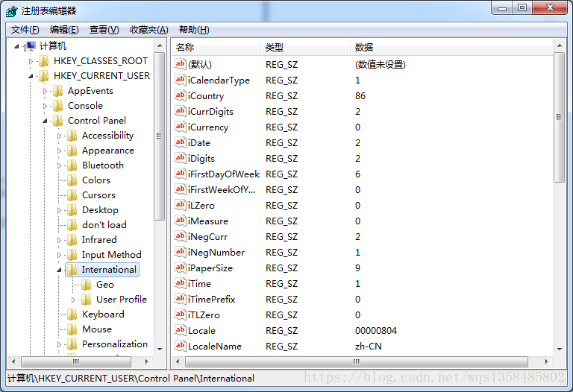Click the Colors folder icon

point(72,180)
